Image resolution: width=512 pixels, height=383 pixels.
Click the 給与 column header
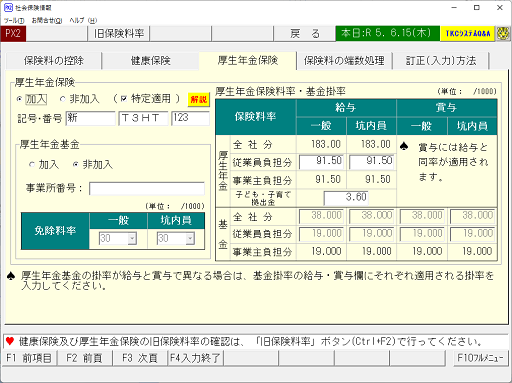pyautogui.click(x=346, y=108)
